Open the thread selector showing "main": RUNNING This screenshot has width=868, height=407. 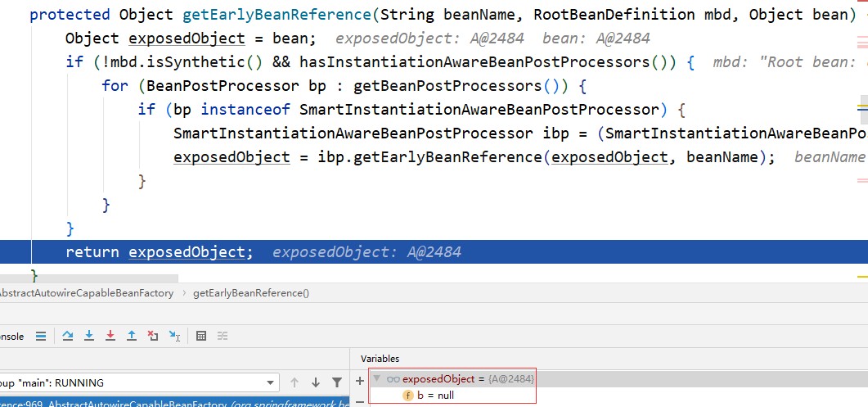138,382
